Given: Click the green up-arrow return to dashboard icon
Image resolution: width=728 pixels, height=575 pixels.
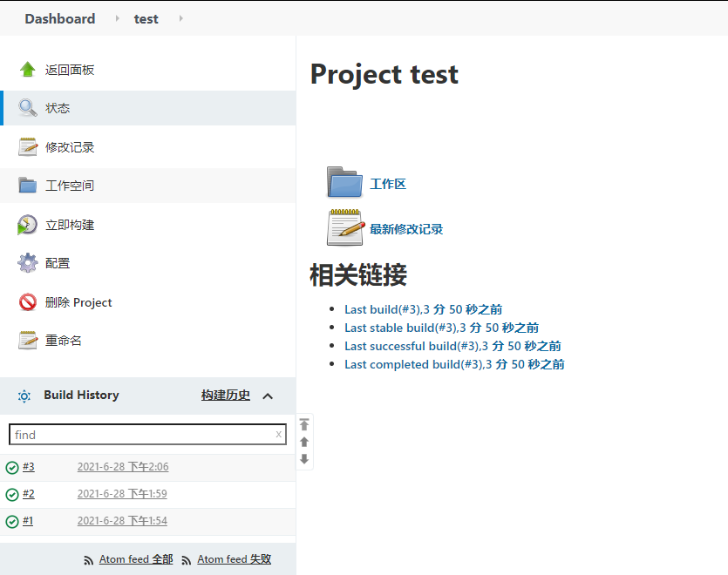Looking at the screenshot, I should [x=28, y=70].
